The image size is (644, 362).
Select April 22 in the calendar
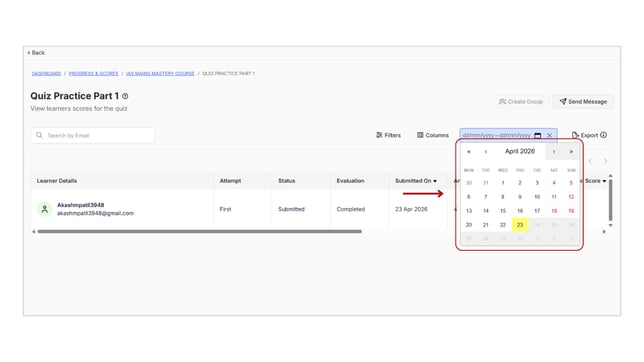pos(503,225)
